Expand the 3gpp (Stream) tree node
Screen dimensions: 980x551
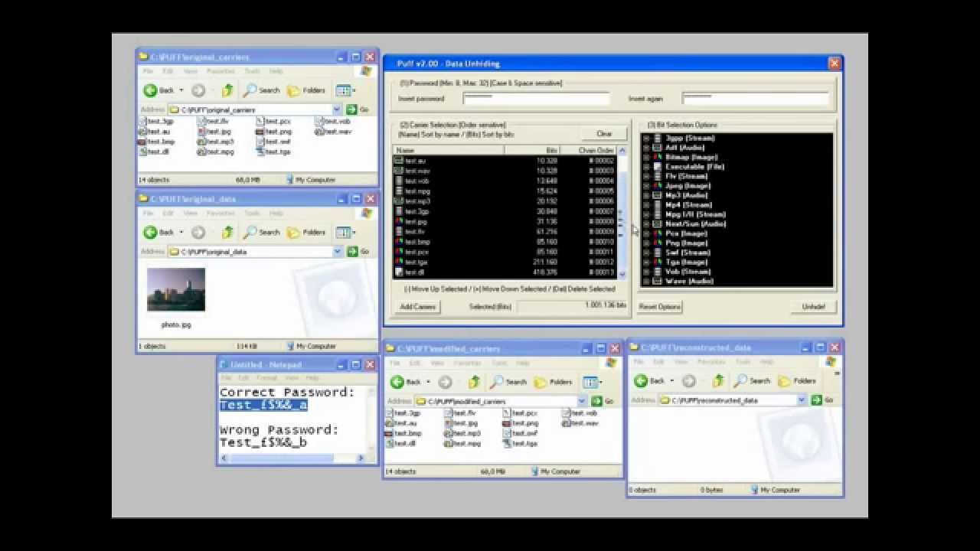[646, 138]
